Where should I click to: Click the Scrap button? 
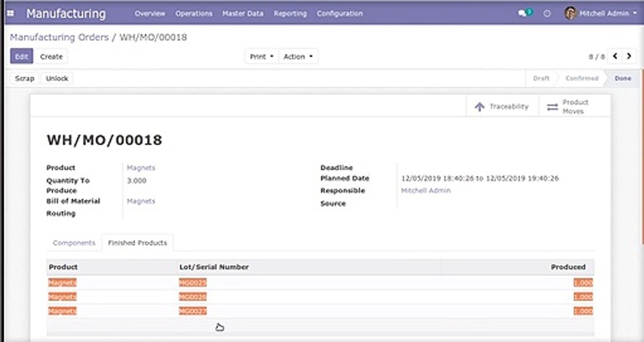click(25, 78)
